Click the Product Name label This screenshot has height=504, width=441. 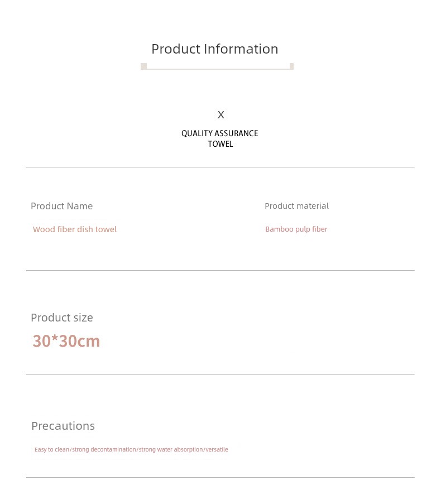click(x=62, y=206)
